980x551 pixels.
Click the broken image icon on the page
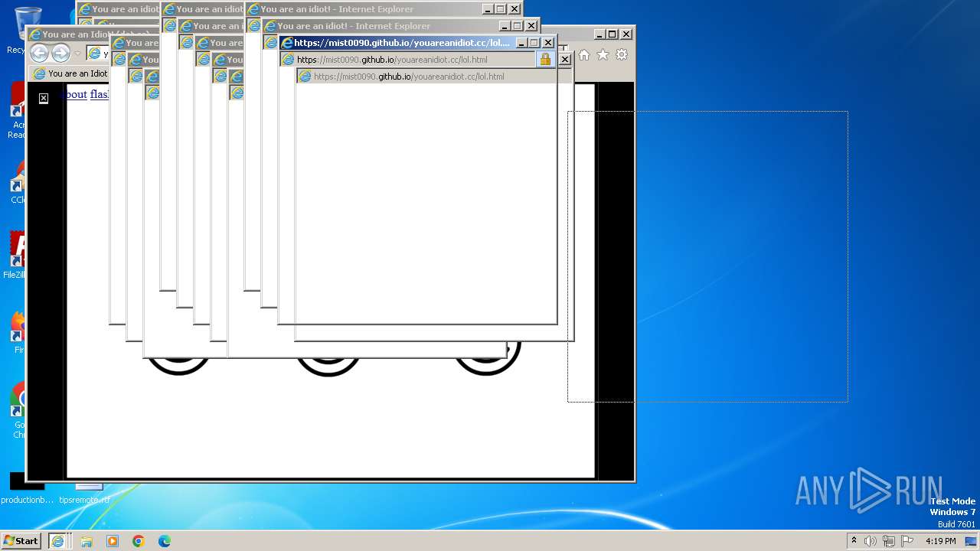click(x=44, y=98)
